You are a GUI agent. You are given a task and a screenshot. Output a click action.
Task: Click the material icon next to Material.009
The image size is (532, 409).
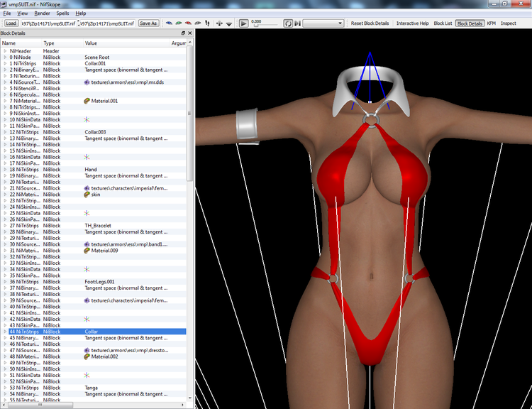(x=87, y=251)
